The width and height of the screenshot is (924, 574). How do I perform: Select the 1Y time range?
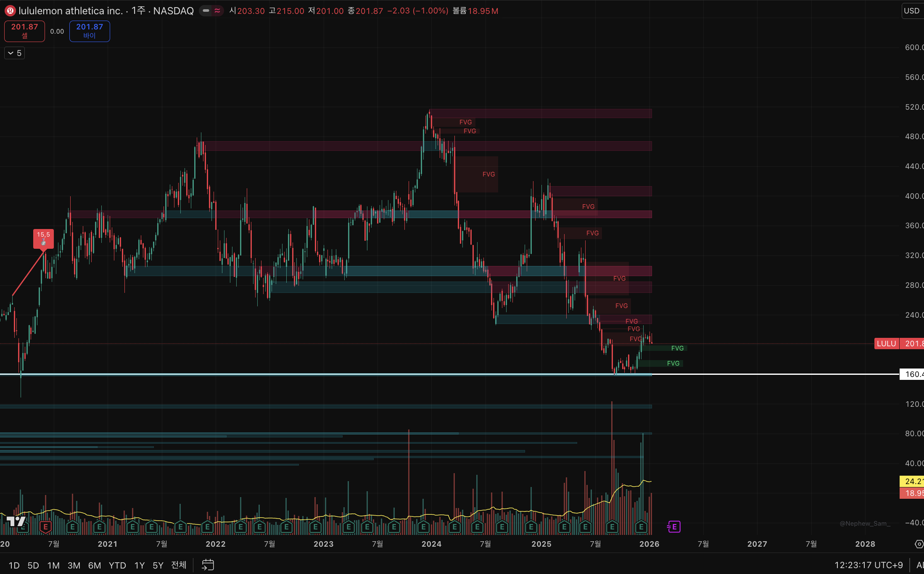pyautogui.click(x=139, y=565)
